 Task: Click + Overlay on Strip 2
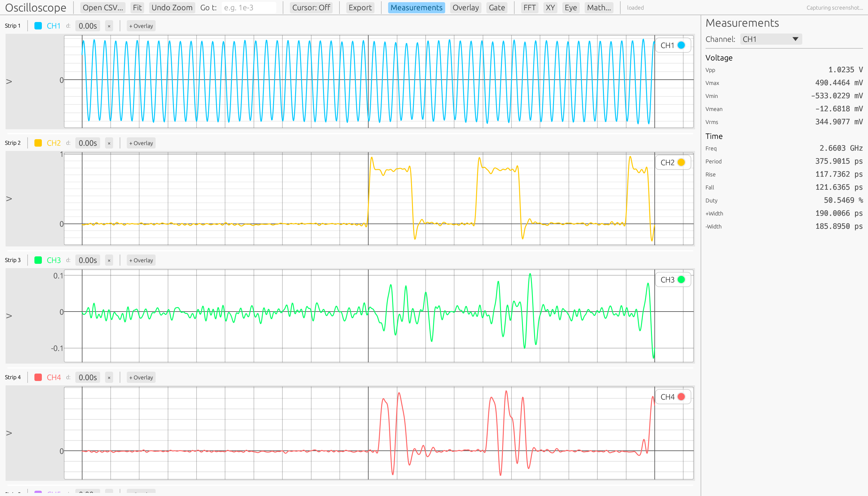tap(141, 143)
